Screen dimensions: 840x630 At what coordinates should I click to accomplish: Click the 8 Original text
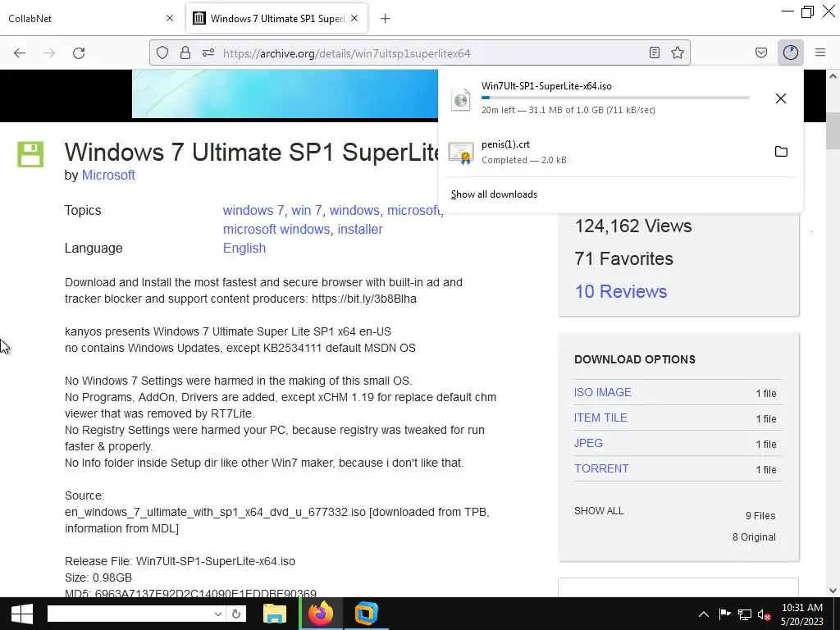[x=754, y=537]
